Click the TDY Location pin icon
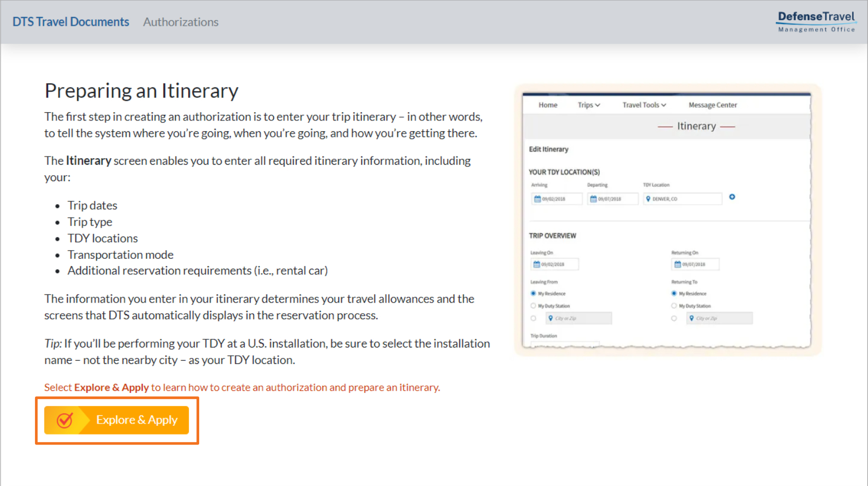Viewport: 868px width, 486px height. 648,199
